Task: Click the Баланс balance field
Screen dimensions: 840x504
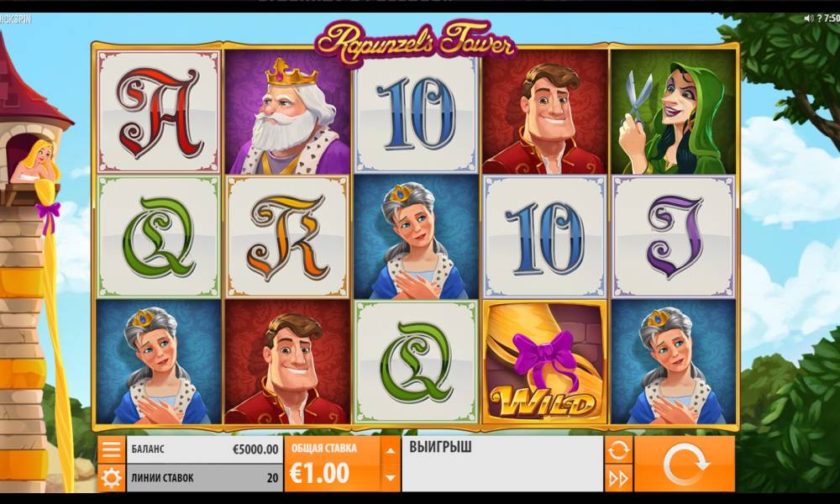Action: point(203,449)
